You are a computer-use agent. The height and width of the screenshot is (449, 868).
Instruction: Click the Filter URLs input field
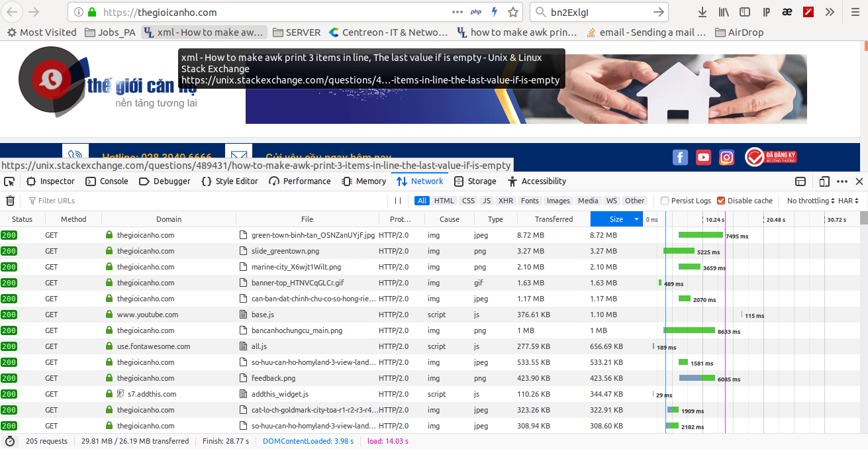(205, 201)
